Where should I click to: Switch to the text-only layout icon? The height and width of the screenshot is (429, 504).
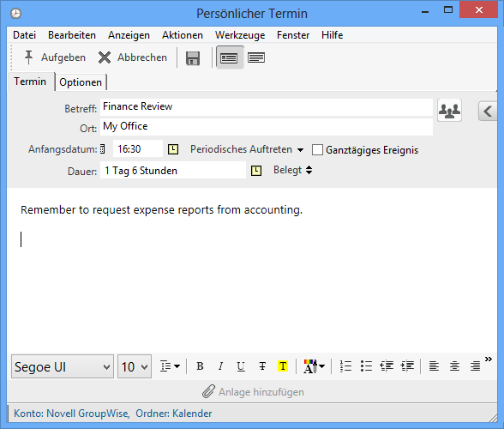(x=256, y=58)
